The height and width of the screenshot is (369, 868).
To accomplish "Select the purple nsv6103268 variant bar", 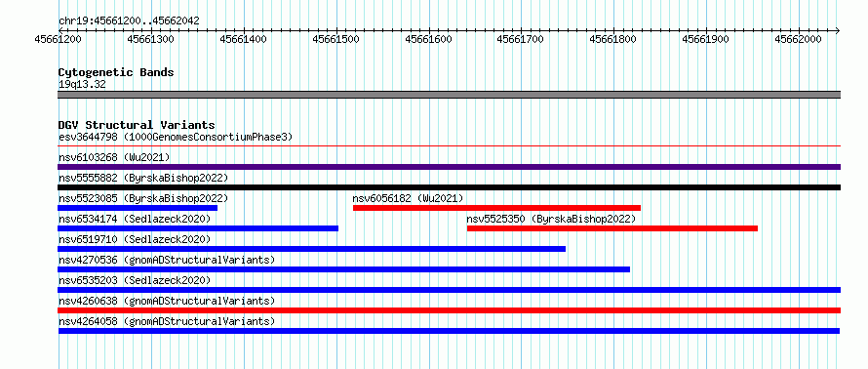I will pos(450,167).
